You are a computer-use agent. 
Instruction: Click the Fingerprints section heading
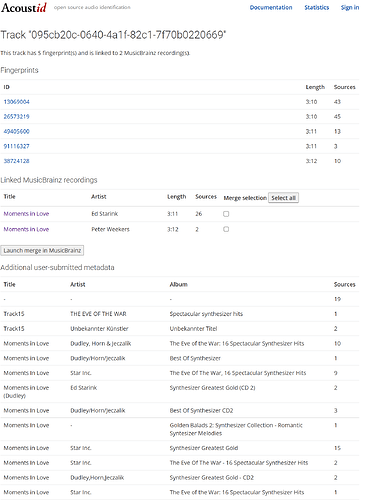coord(19,70)
